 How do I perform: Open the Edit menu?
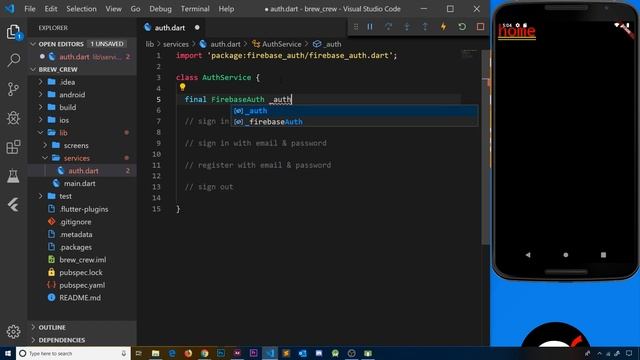coord(51,9)
